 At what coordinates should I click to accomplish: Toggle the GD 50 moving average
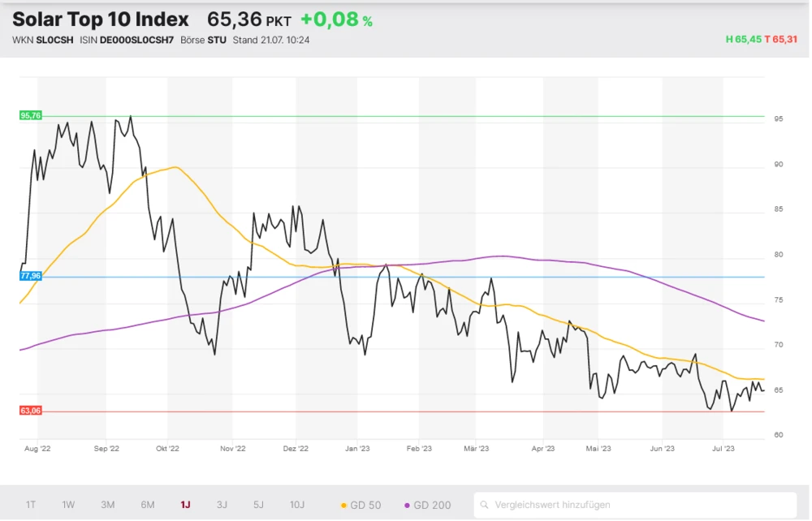[x=361, y=505]
